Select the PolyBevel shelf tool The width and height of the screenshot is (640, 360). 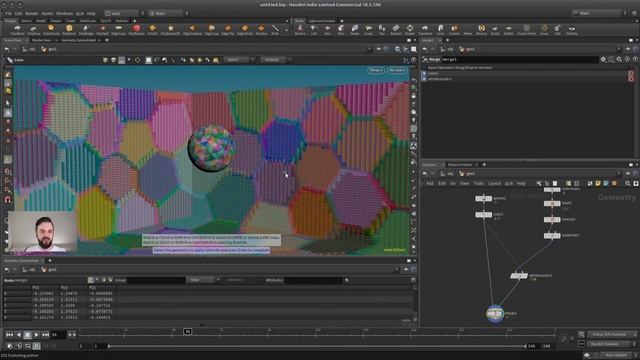click(x=69, y=29)
